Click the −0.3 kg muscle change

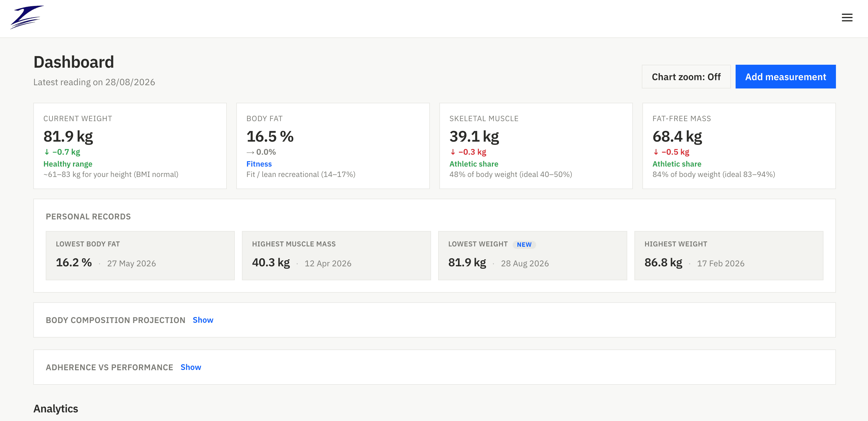point(468,152)
